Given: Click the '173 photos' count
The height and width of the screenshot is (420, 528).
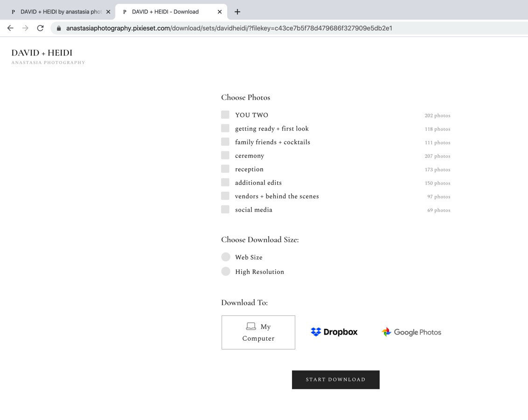Looking at the screenshot, I should tap(438, 169).
